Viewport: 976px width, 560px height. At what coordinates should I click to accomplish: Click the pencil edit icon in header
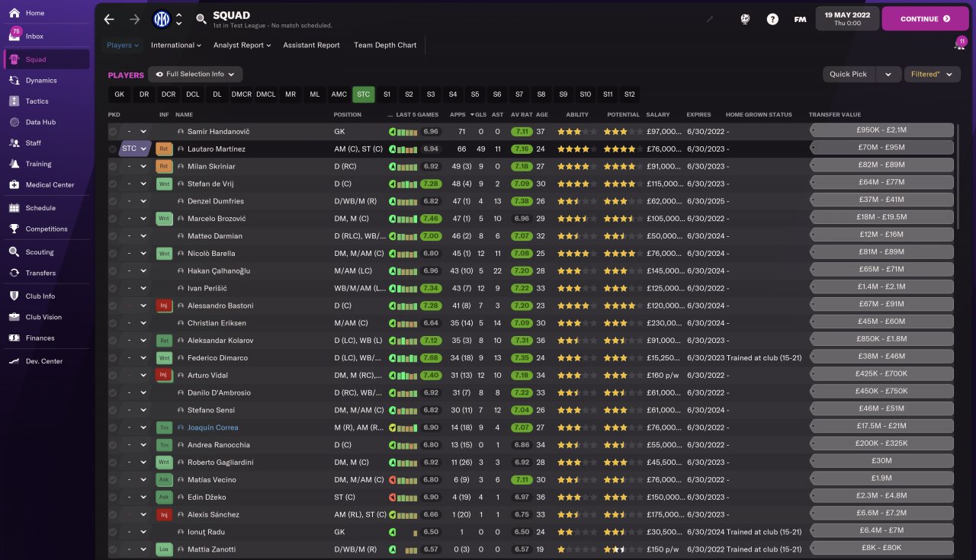click(711, 19)
